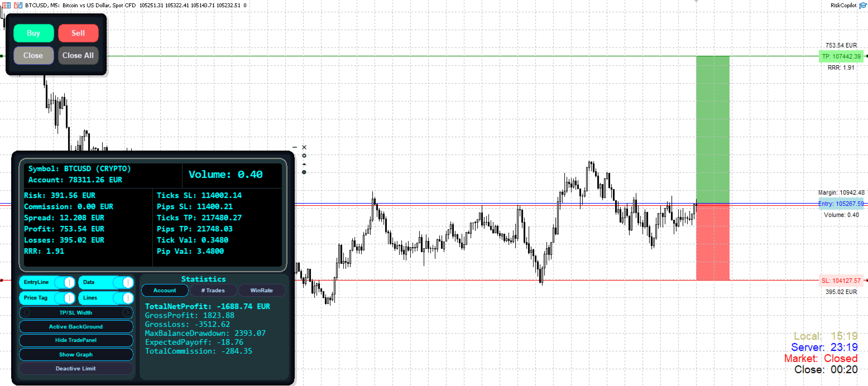Click the Active BackGround button
Viewport: 868px width, 386px height.
tap(76, 326)
